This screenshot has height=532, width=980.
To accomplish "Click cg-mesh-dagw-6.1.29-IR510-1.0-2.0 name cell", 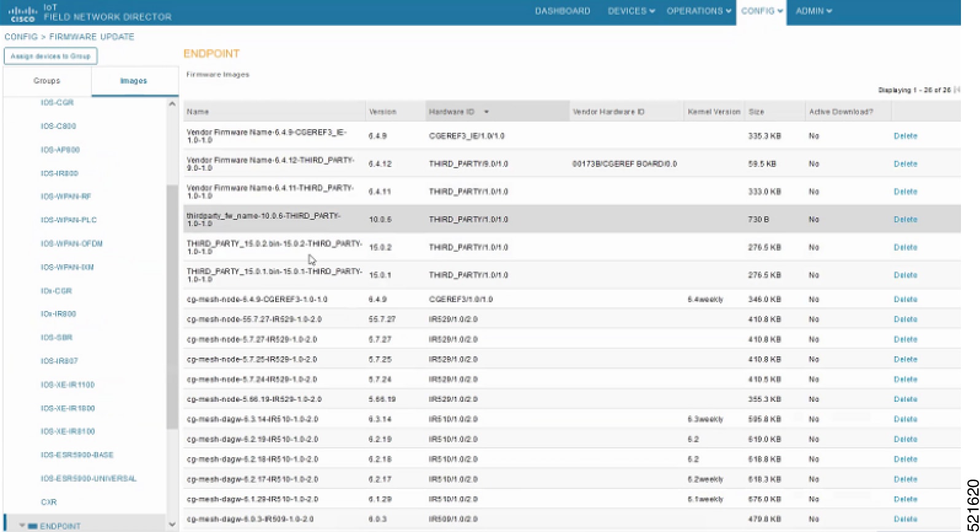I will (252, 499).
